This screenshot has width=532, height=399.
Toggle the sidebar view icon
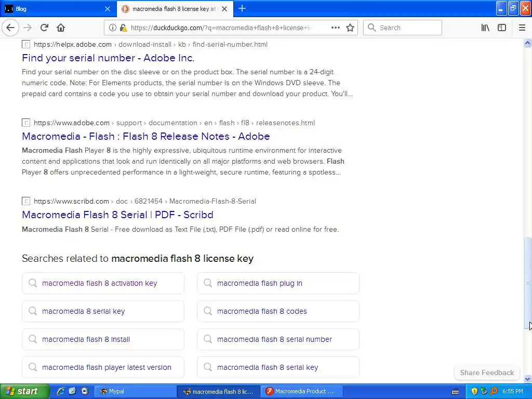(x=502, y=28)
